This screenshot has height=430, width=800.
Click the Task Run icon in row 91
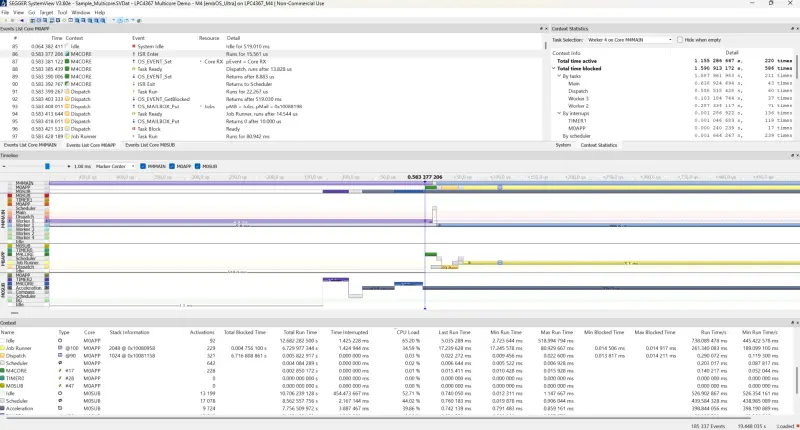[x=134, y=92]
